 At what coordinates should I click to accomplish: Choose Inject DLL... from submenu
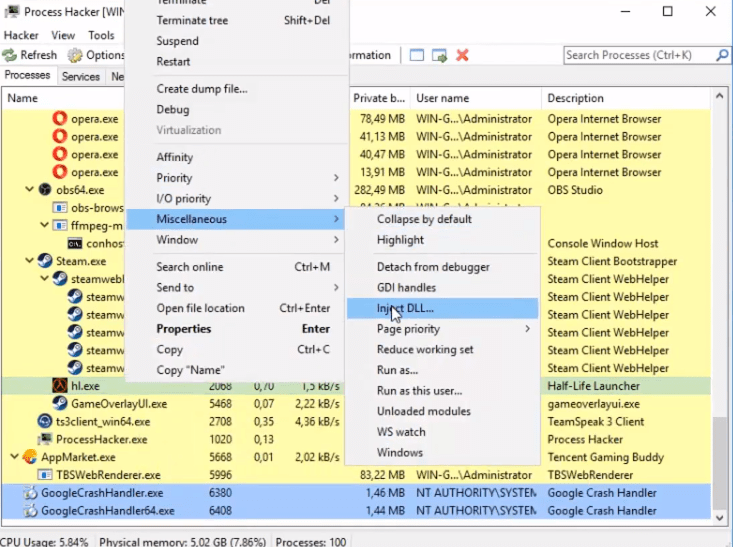click(442, 309)
